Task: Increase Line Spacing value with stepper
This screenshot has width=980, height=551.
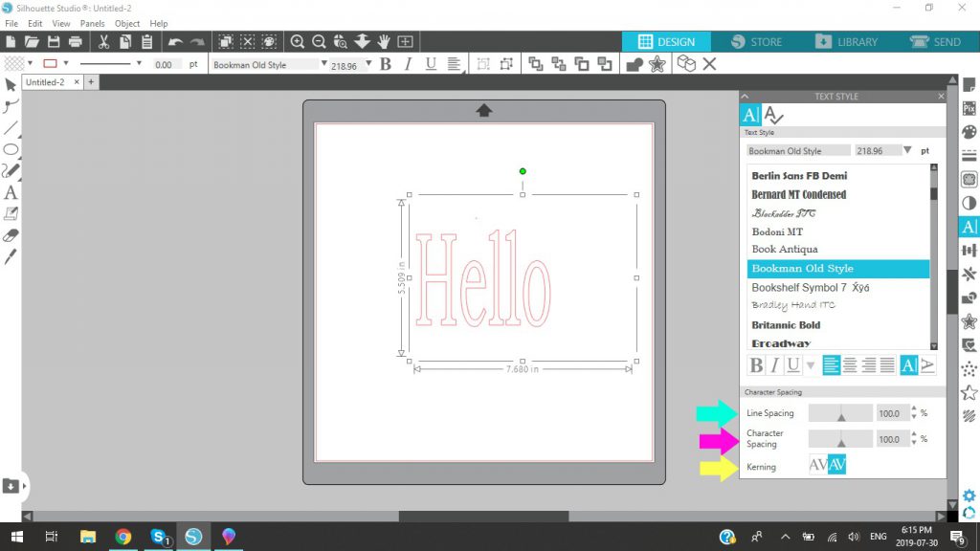Action: click(914, 409)
